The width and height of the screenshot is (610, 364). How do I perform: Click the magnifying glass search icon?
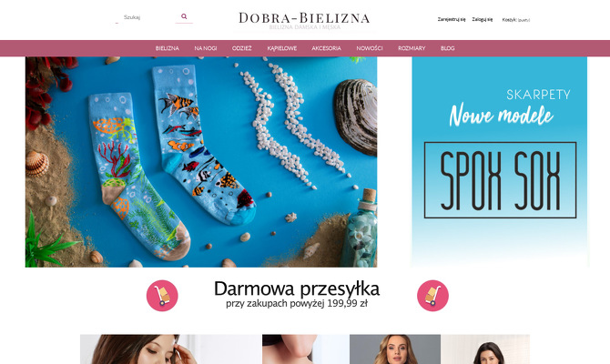pos(184,16)
